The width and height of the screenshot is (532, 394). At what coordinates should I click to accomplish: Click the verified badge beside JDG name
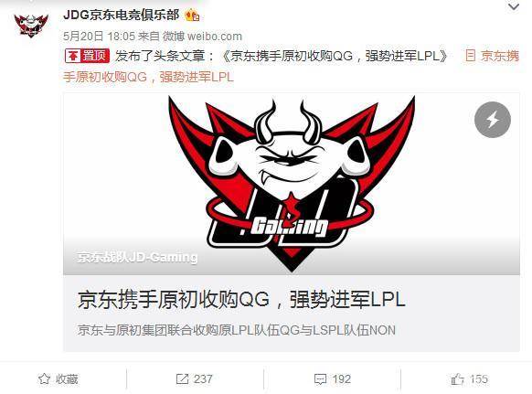click(x=192, y=16)
